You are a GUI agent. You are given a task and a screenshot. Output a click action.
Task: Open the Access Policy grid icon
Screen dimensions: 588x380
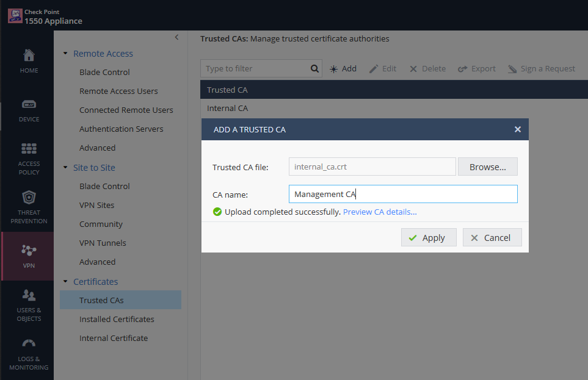coord(29,149)
